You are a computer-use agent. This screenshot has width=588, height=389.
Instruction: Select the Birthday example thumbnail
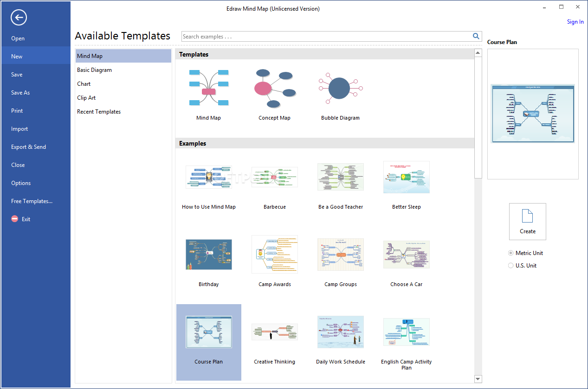click(209, 255)
